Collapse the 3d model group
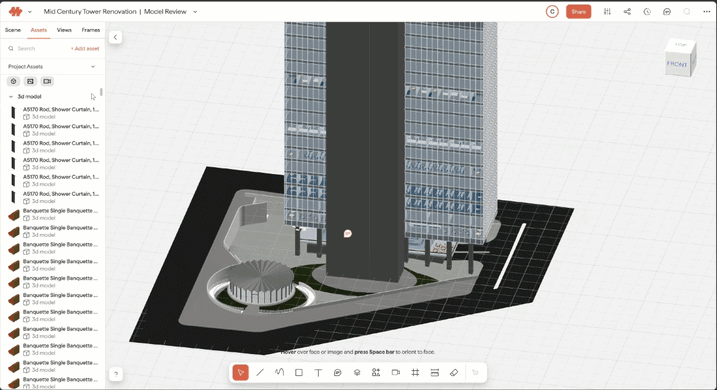Viewport: 717px width, 390px height. click(x=11, y=97)
